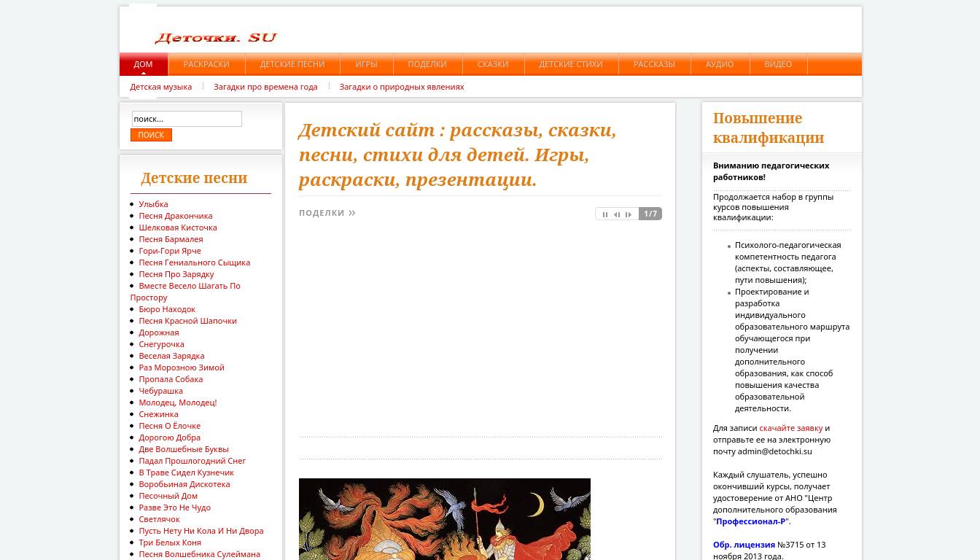980x560 pixels.
Task: Open the song Разве Это Не Чудо
Action: coord(174,507)
